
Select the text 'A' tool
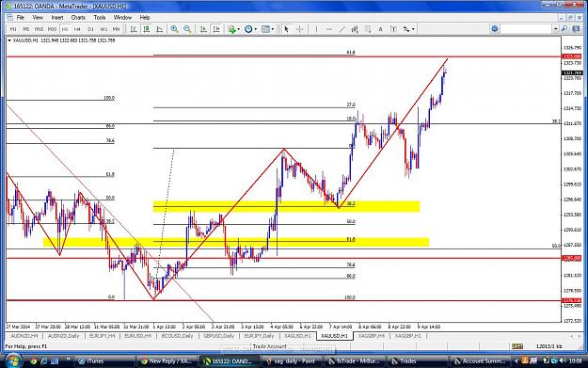[x=380, y=29]
